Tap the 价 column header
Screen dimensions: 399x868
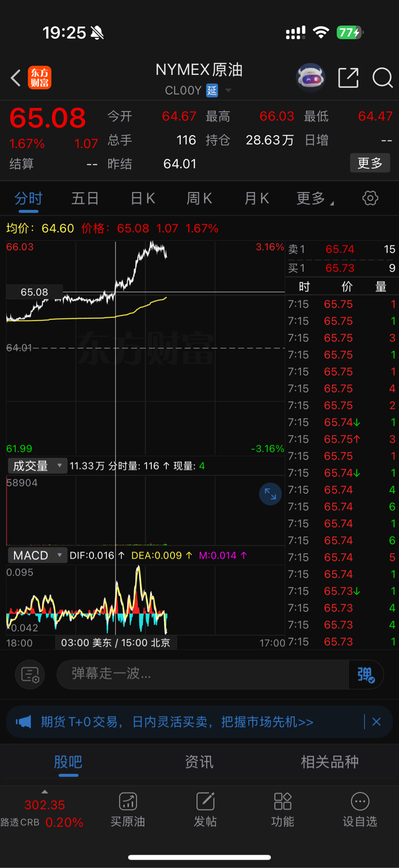coord(347,287)
